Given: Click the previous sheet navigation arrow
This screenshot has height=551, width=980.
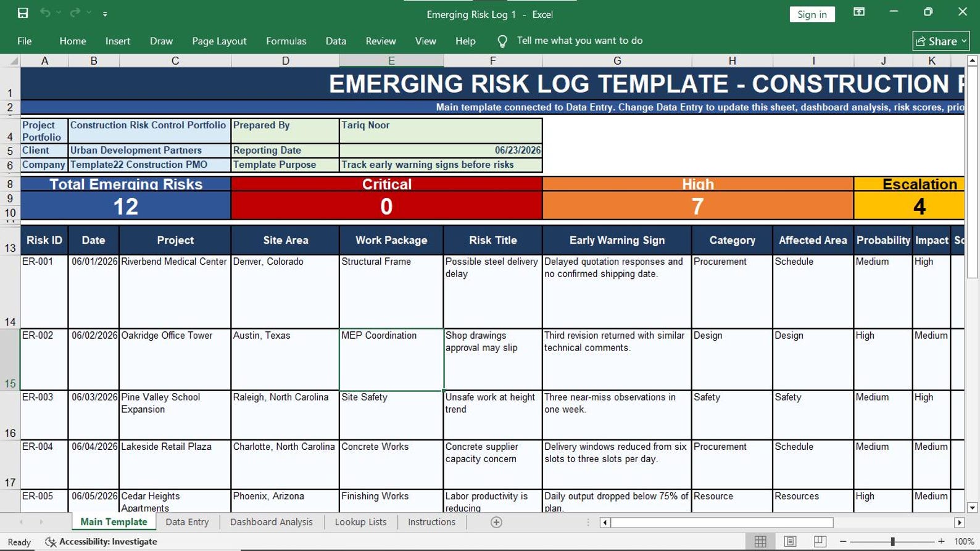Looking at the screenshot, I should point(21,522).
